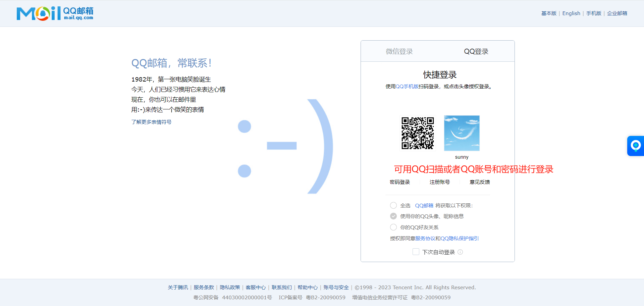The width and height of the screenshot is (644, 306).
Task: Switch language to English
Action: [571, 13]
